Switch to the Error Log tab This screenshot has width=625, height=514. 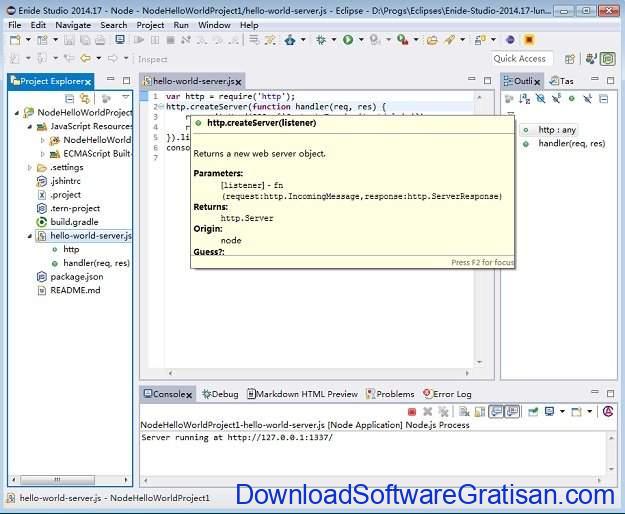[447, 394]
